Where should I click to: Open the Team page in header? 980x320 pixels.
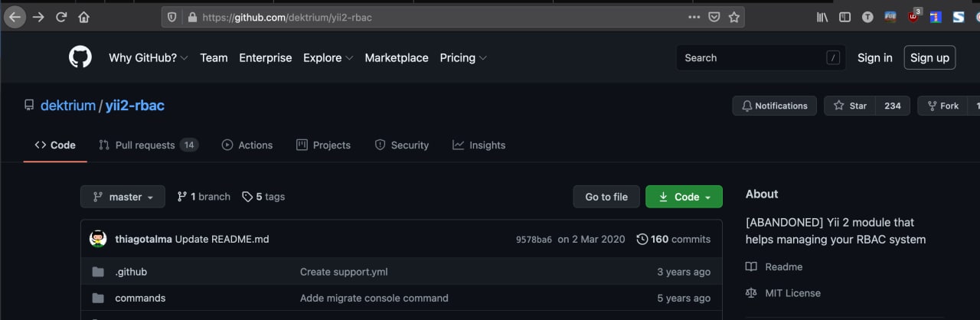tap(214, 57)
